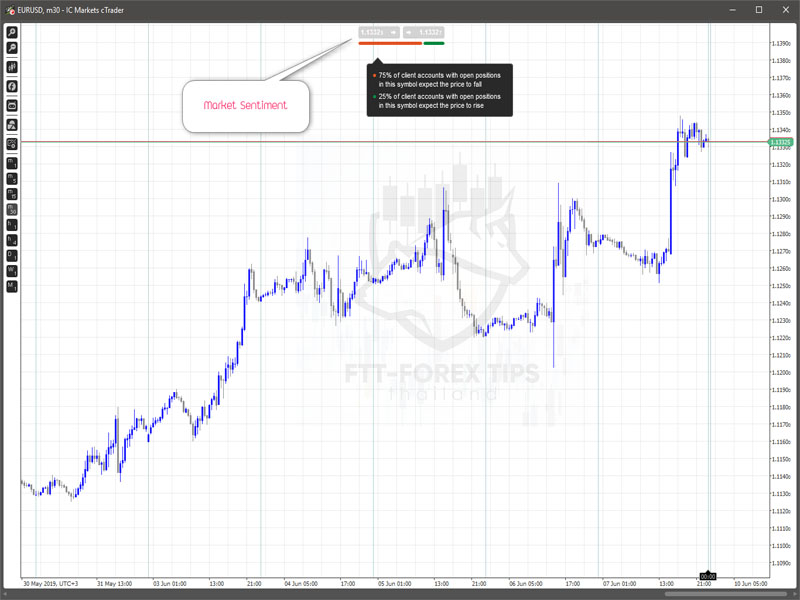Click the horizontal scrollbar at bottom

724,594
